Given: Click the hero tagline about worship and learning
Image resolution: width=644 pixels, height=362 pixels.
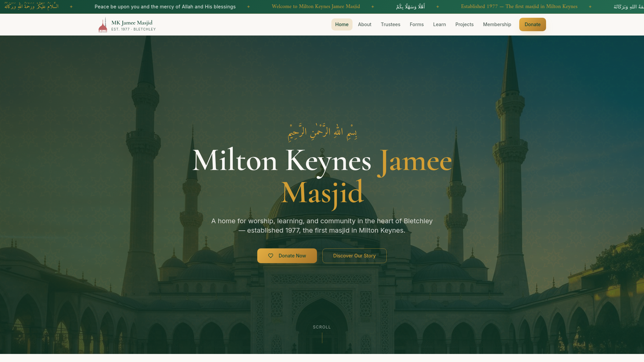Looking at the screenshot, I should (x=322, y=226).
